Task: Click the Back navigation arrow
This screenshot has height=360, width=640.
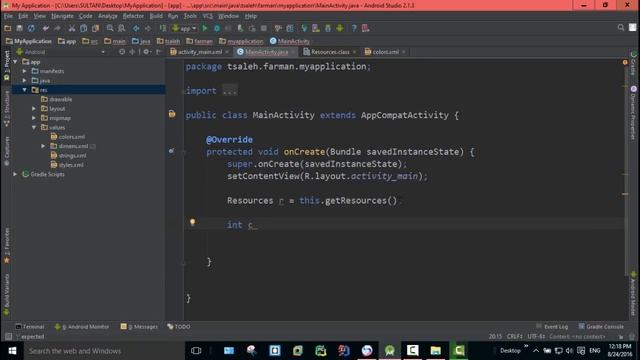Action: pyautogui.click(x=136, y=28)
